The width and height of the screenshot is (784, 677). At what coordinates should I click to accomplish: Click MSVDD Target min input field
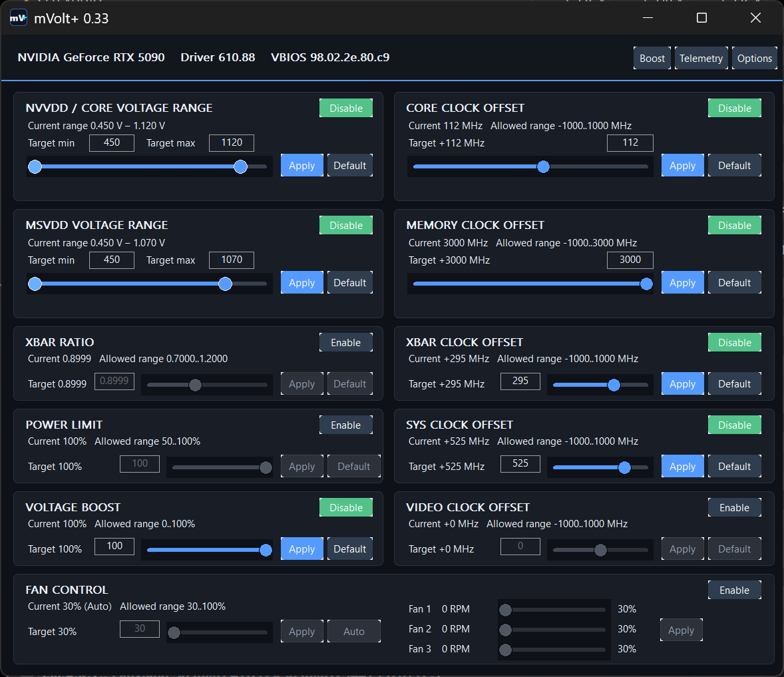[112, 260]
